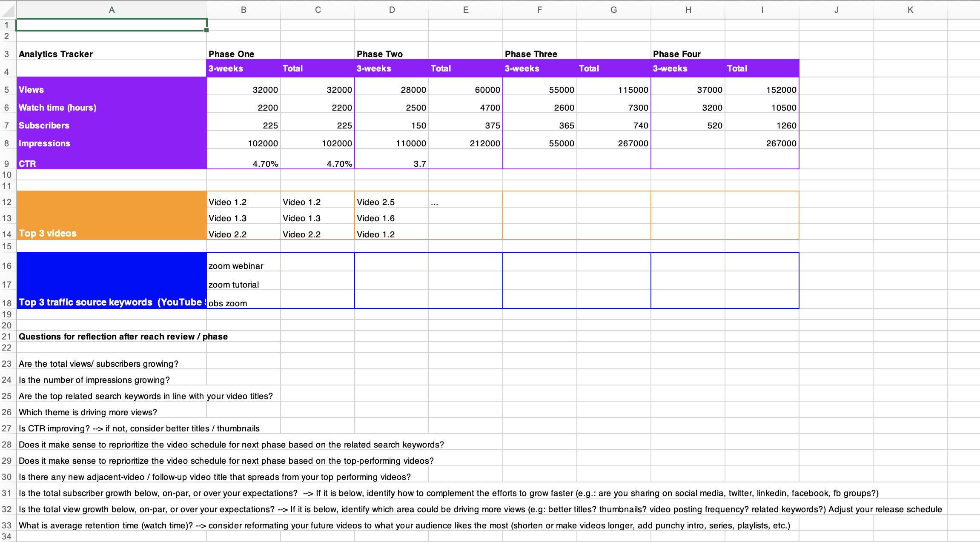The width and height of the screenshot is (980, 542).
Task: Select row 21 header
Action: pyautogui.click(x=7, y=337)
